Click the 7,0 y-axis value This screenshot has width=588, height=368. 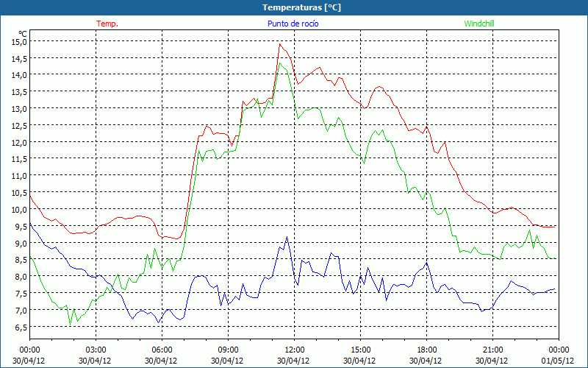pyautogui.click(x=21, y=310)
